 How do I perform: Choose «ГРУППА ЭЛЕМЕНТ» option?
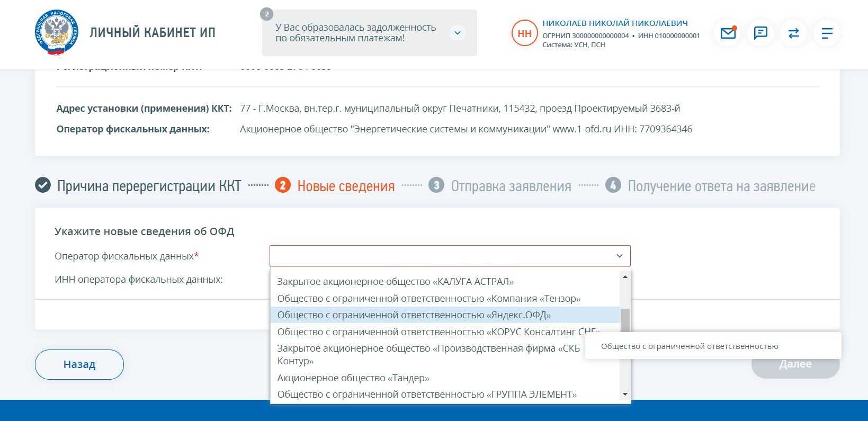(x=445, y=395)
